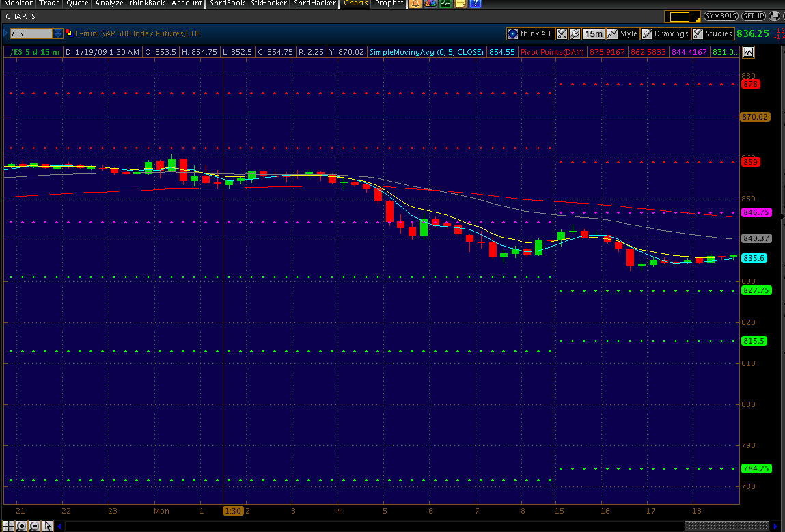The height and width of the screenshot is (532, 785).
Task: Click the zoom-in magnifier below the chart
Action: pyautogui.click(x=22, y=526)
